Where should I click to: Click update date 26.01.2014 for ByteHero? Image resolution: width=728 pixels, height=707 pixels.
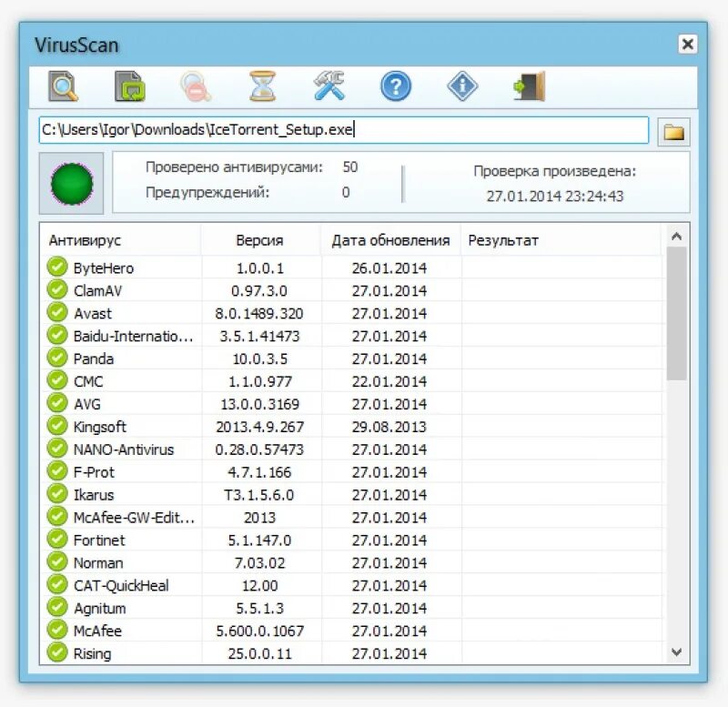tap(389, 268)
